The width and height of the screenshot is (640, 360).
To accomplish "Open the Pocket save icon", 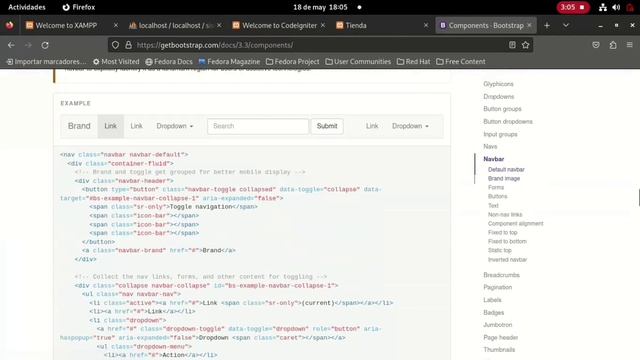I will click(596, 45).
